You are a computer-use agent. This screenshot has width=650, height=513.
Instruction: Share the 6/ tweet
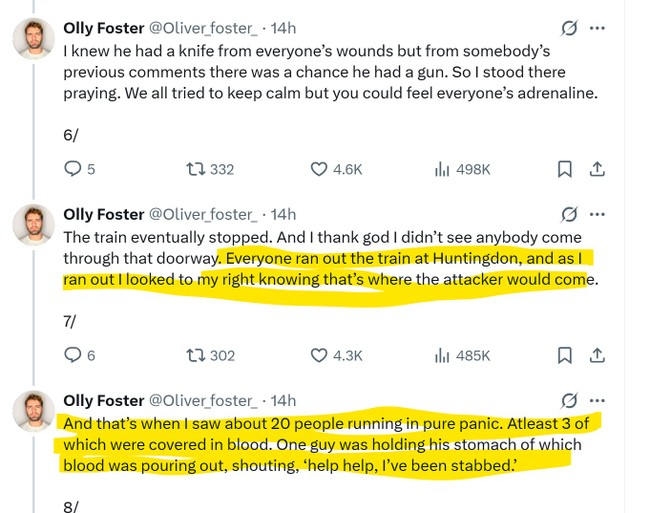597,169
